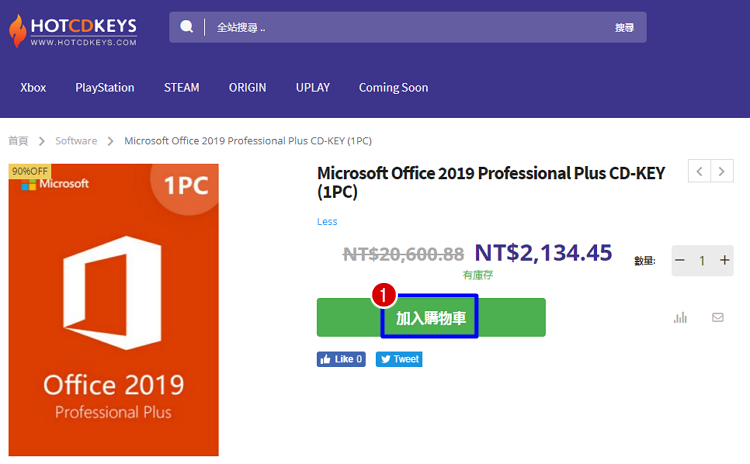Click the HOTCDKEYS logo
The height and width of the screenshot is (464, 750).
pos(73,30)
